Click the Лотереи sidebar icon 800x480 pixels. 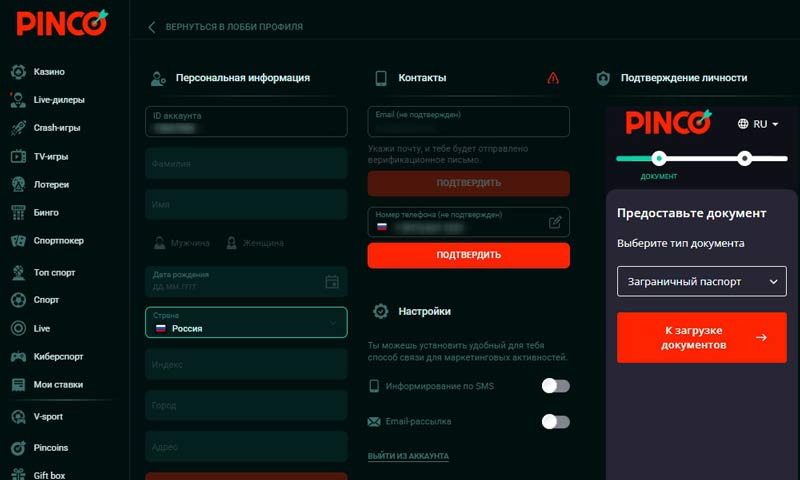coord(18,184)
